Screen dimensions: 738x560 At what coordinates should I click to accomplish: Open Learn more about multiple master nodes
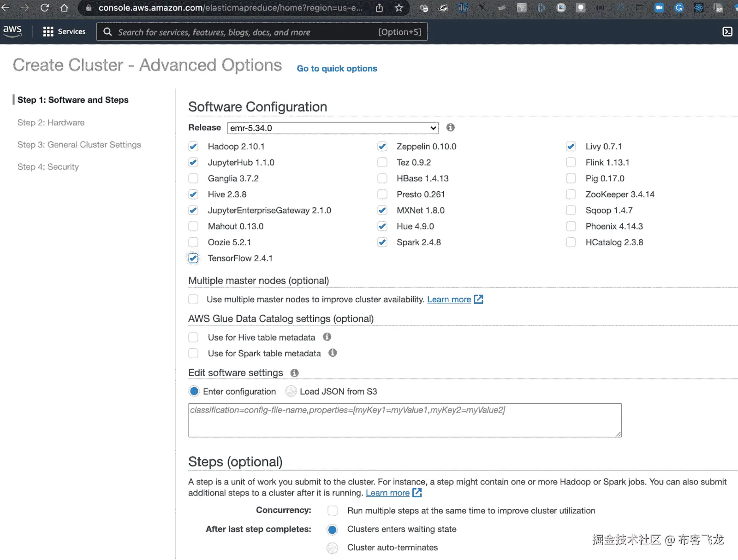click(x=449, y=300)
